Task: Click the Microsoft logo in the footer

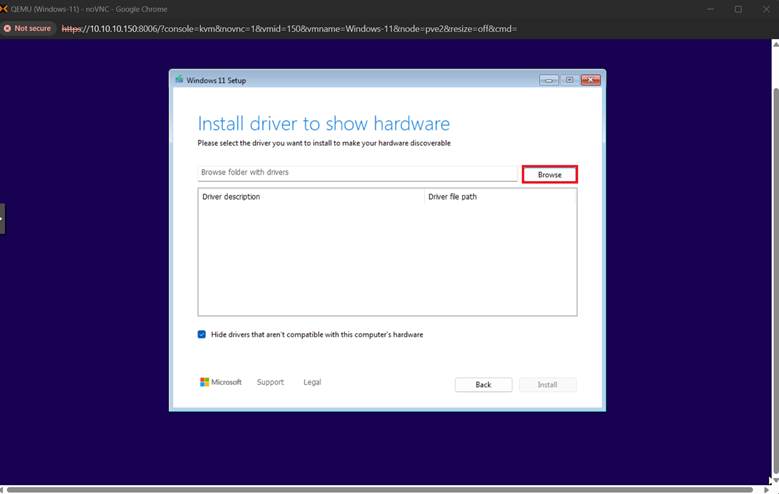Action: [x=221, y=382]
